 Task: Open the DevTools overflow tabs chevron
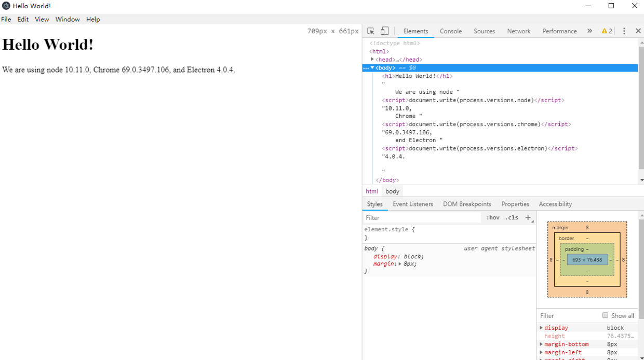coord(589,31)
